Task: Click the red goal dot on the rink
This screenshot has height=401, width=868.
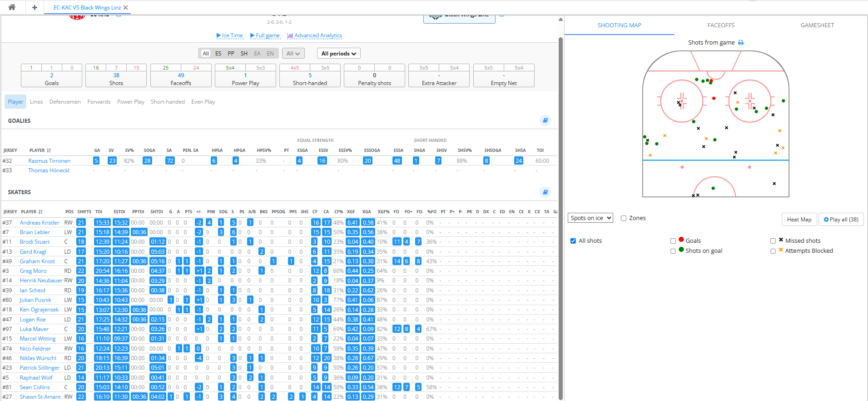Action: click(714, 98)
